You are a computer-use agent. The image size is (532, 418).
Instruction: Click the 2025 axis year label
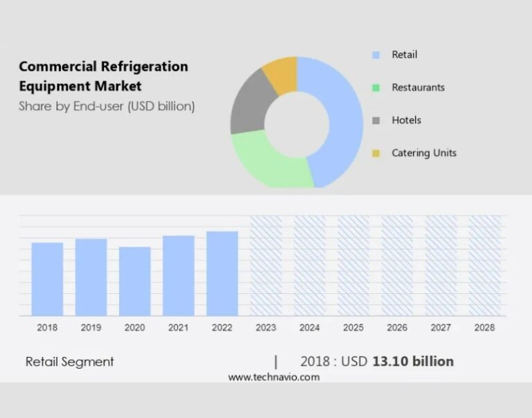click(x=353, y=328)
